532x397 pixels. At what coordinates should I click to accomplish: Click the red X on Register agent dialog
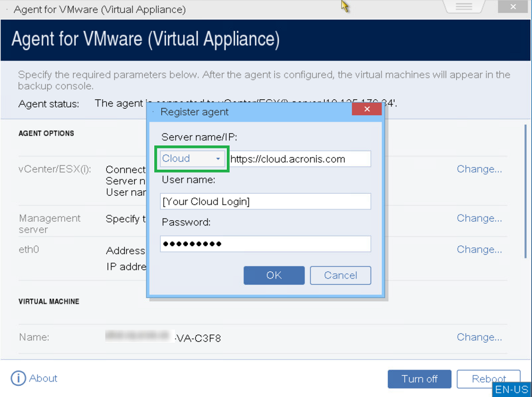[367, 109]
